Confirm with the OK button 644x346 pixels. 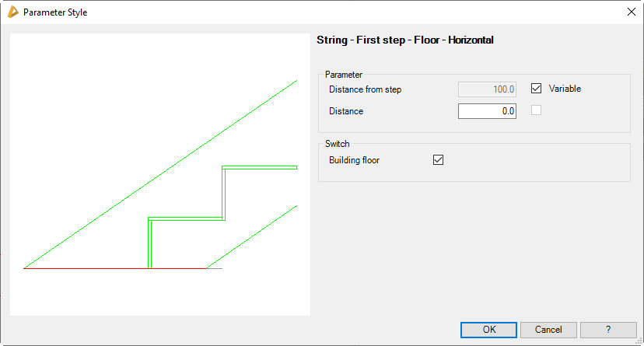(x=488, y=330)
